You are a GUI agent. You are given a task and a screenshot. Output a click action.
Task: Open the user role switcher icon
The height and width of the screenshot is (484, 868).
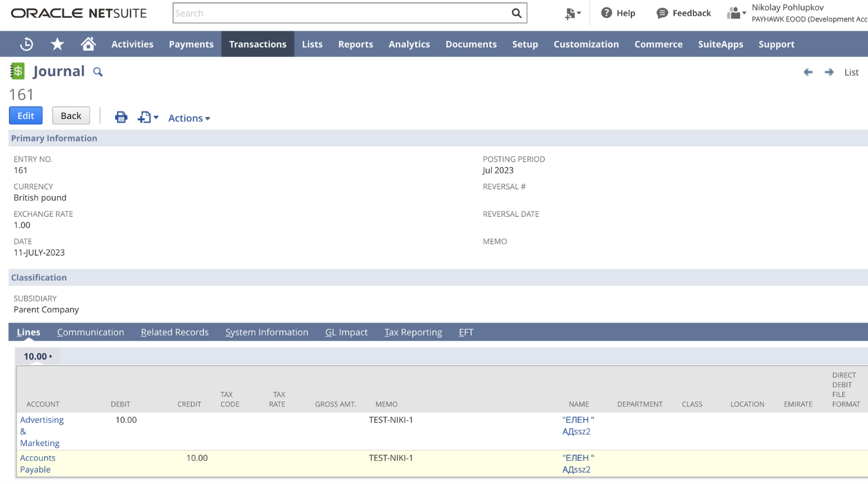pyautogui.click(x=736, y=13)
